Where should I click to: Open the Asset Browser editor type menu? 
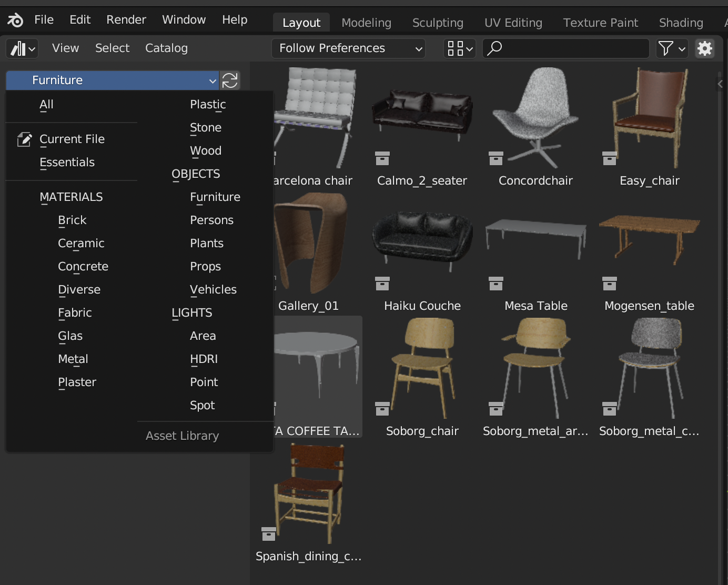(23, 48)
